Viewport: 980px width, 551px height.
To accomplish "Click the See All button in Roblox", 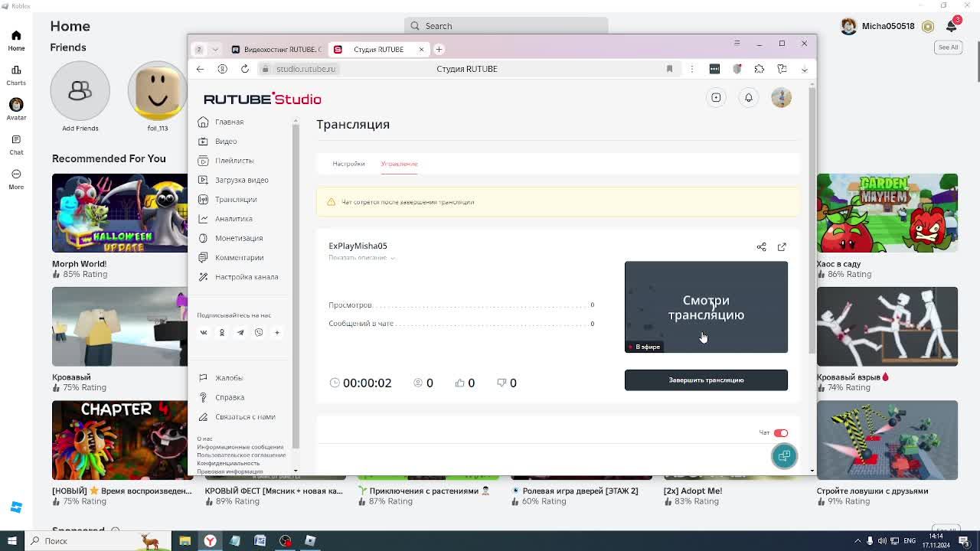I will point(948,47).
